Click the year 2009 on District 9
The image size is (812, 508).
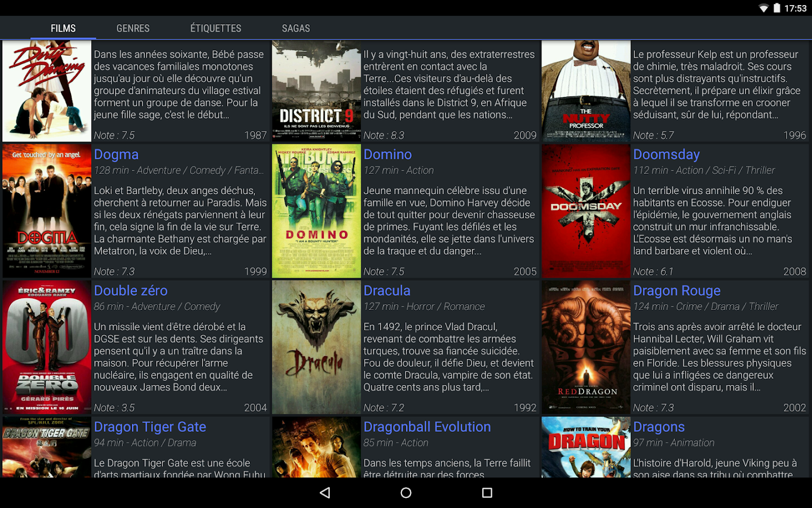coord(525,135)
